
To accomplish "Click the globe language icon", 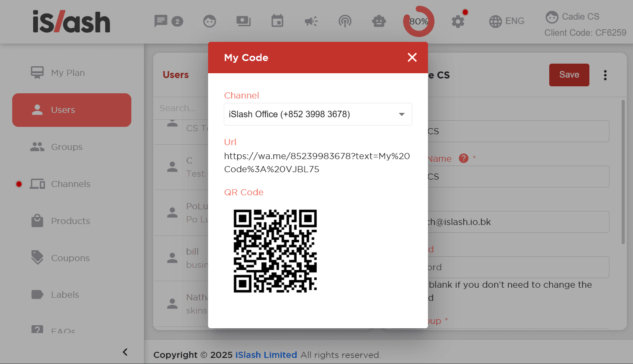I will tap(496, 21).
